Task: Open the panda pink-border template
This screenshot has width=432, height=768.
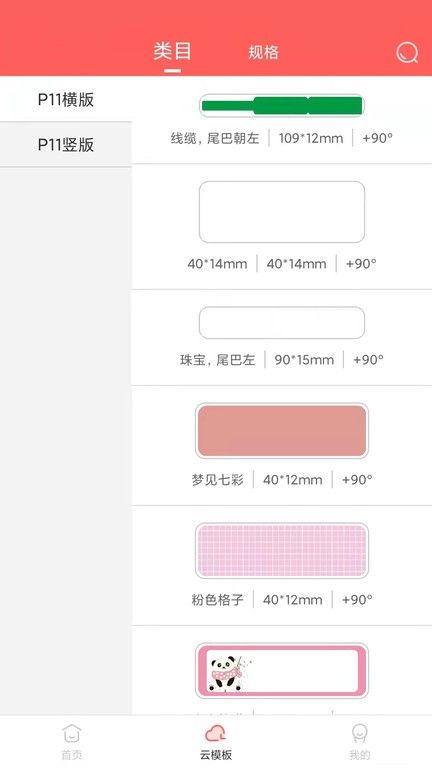Action: pos(282,671)
